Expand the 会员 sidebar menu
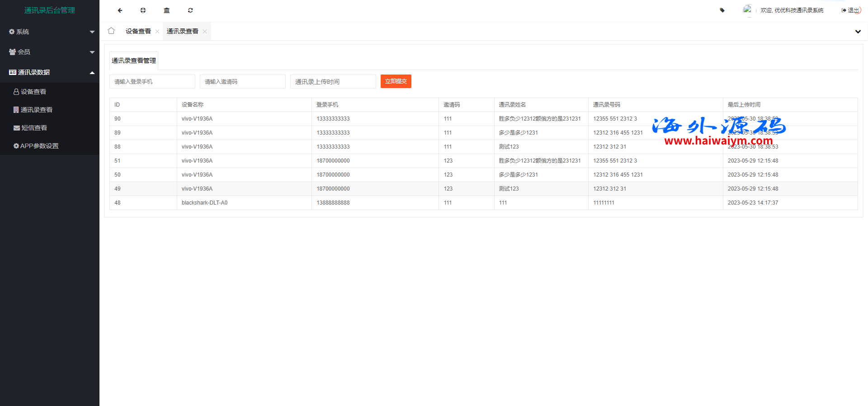Viewport: 868px width, 406px height. (50, 52)
